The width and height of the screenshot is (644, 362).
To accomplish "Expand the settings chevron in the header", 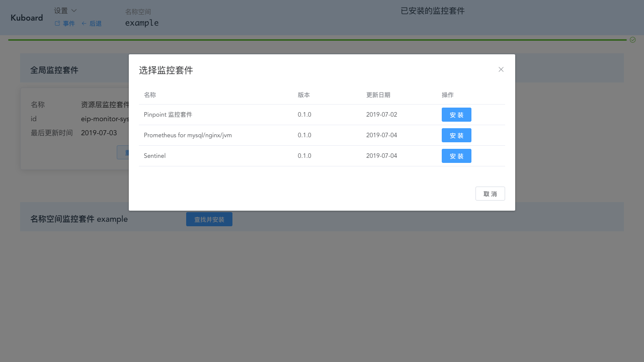I will [x=73, y=10].
